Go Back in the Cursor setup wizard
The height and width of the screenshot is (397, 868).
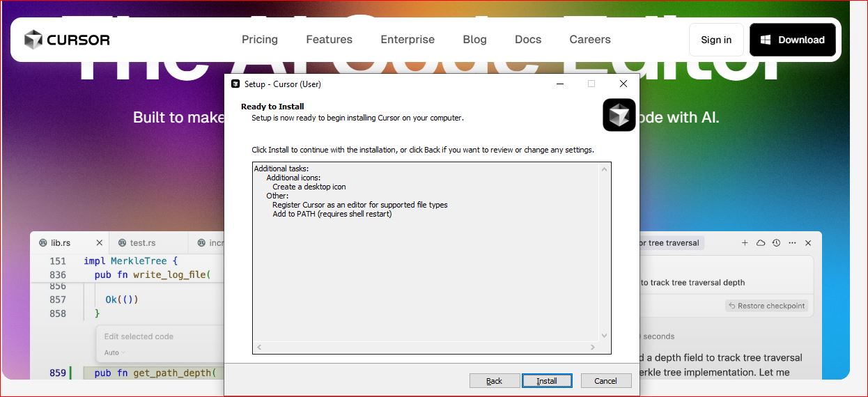tap(495, 381)
